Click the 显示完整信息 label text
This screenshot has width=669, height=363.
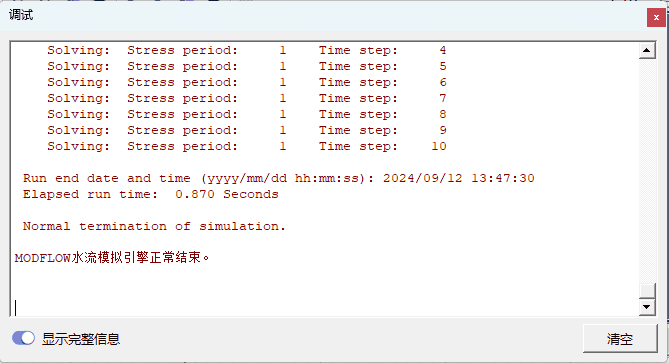tap(81, 339)
